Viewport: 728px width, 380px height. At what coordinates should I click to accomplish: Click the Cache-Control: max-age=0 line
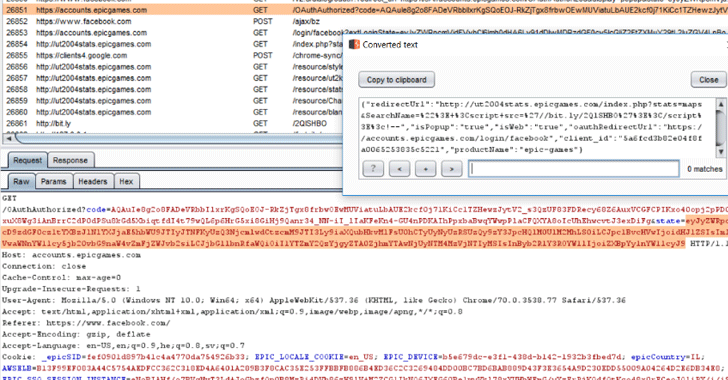click(x=61, y=277)
